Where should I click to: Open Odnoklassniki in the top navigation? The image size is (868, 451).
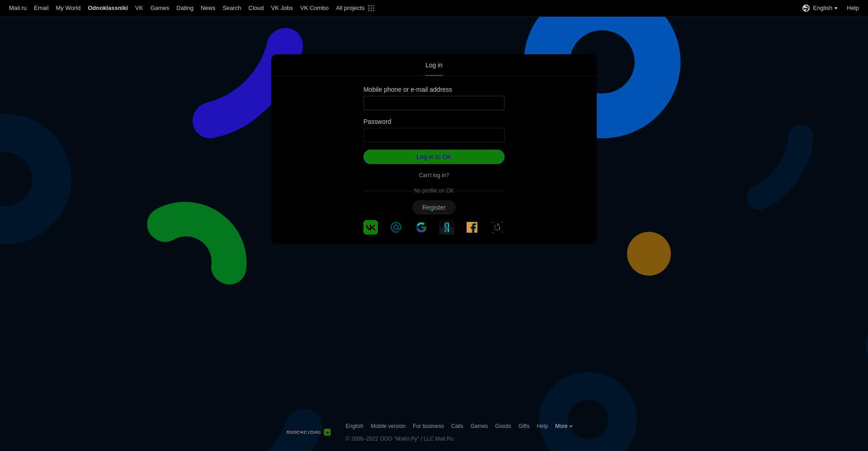pyautogui.click(x=108, y=8)
